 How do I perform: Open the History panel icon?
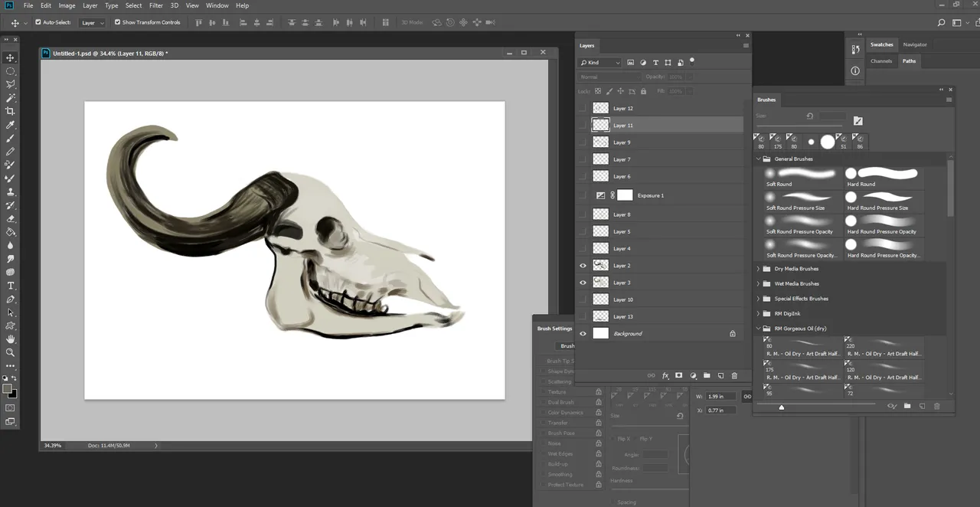[855, 49]
